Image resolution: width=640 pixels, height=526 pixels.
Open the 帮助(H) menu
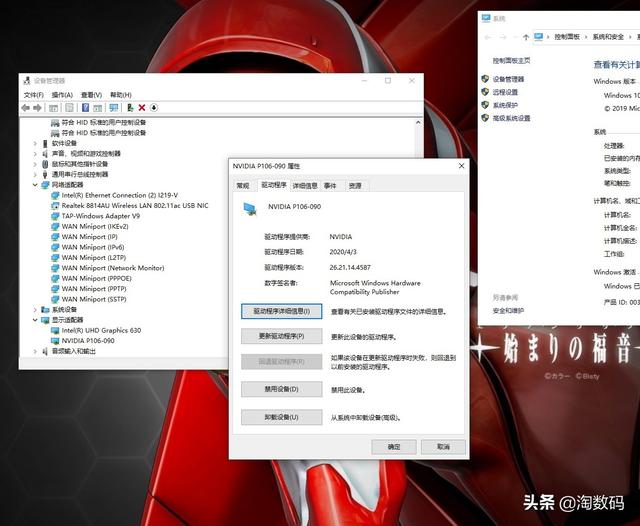[x=121, y=95]
